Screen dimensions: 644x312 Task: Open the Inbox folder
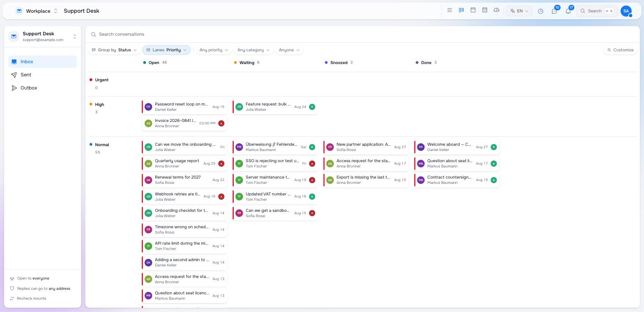pos(43,62)
